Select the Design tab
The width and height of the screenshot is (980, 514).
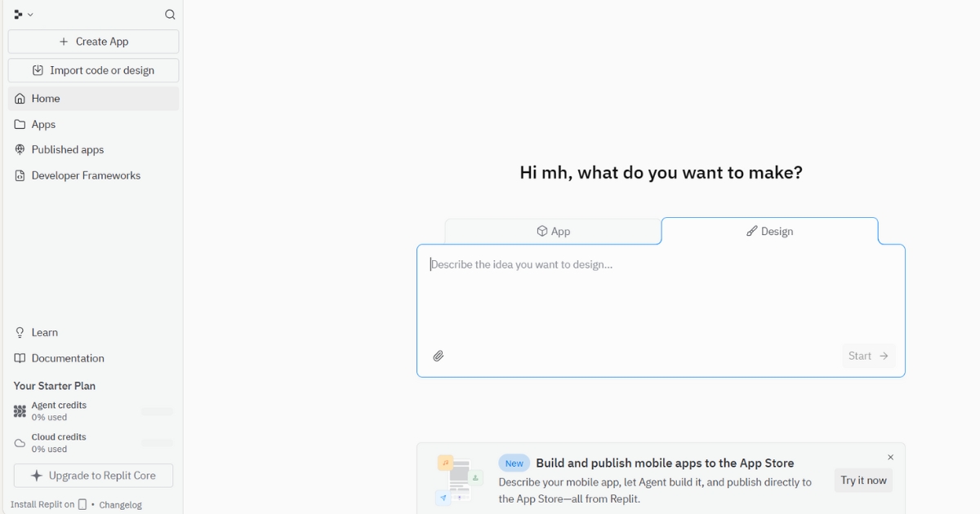pos(769,232)
